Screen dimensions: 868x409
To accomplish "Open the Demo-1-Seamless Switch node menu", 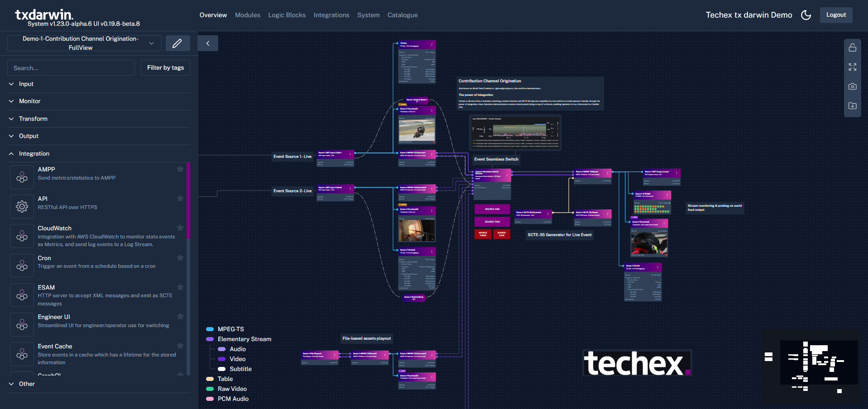I will point(507,175).
